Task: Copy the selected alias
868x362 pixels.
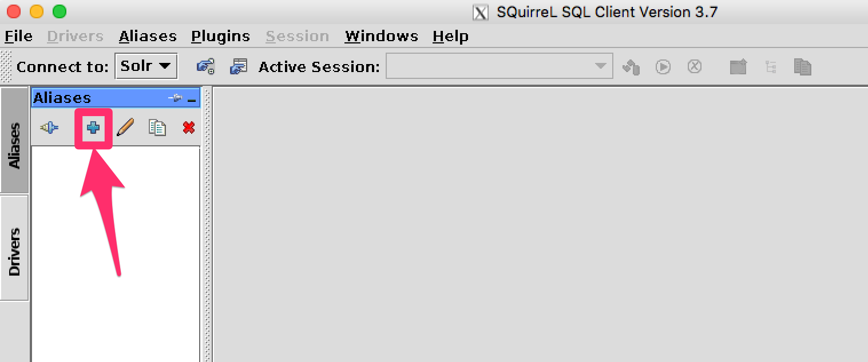Action: 157,128
